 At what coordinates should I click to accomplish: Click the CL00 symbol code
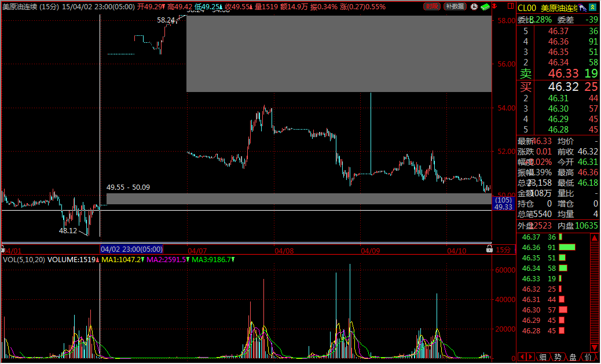(x=527, y=8)
